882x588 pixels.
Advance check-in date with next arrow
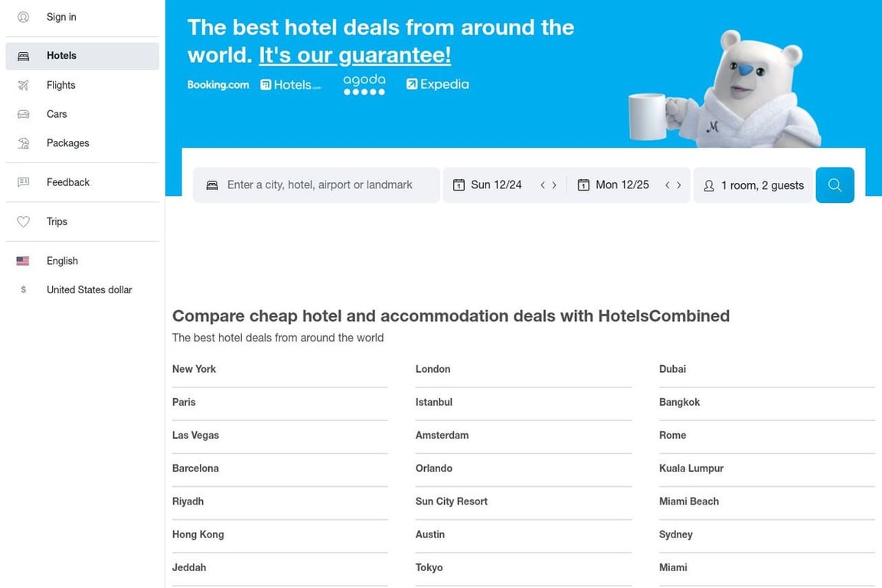point(554,185)
